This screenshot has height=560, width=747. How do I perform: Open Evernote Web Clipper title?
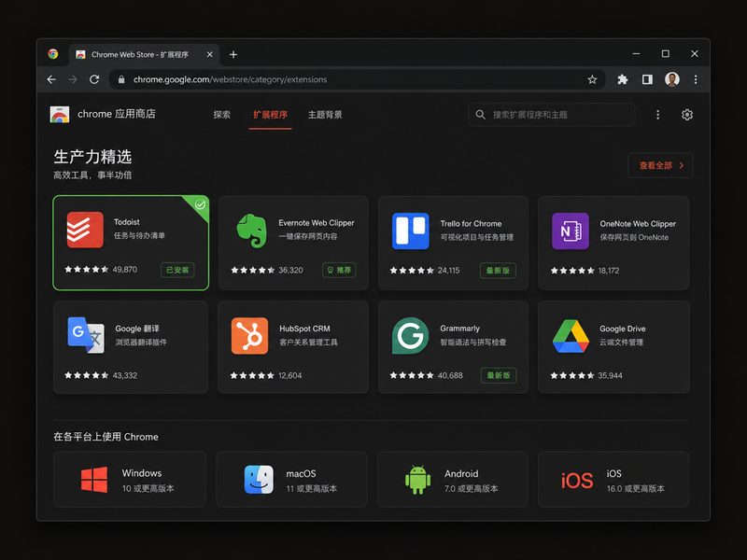[317, 223]
